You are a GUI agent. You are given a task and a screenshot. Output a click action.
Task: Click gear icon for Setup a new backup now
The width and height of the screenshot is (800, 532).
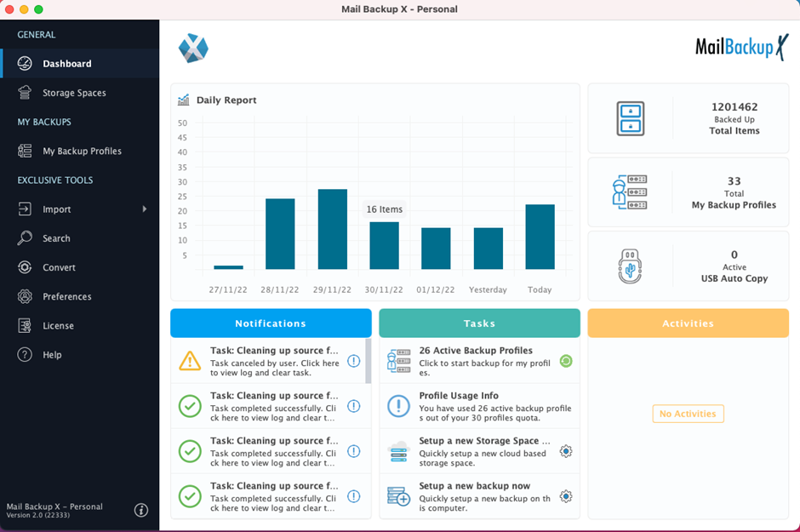click(x=566, y=496)
